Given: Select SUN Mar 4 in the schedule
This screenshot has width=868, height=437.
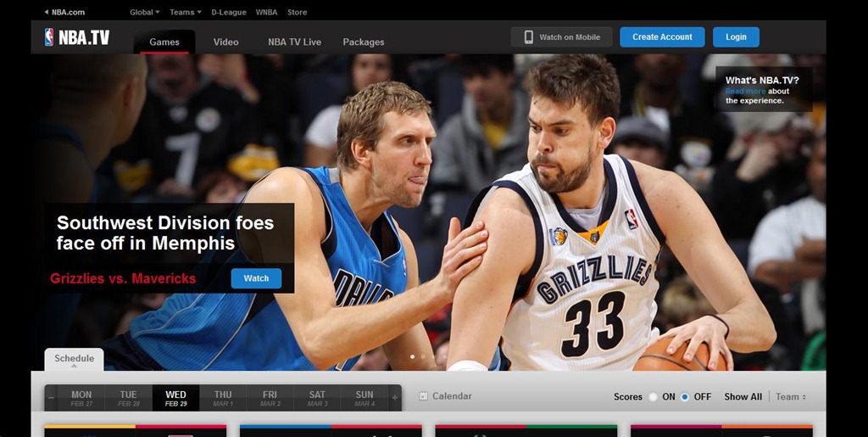Looking at the screenshot, I should 364,398.
